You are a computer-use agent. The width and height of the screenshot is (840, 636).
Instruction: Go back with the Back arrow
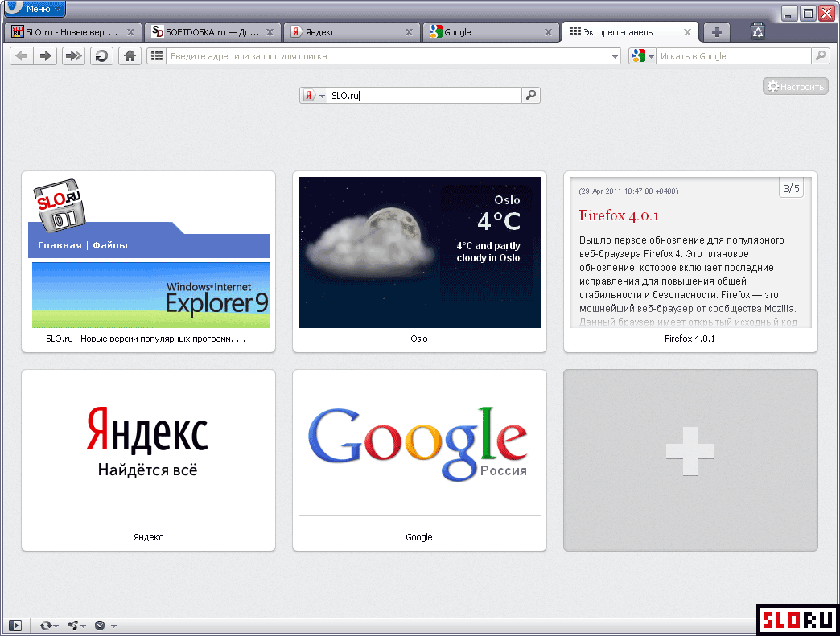coord(22,55)
